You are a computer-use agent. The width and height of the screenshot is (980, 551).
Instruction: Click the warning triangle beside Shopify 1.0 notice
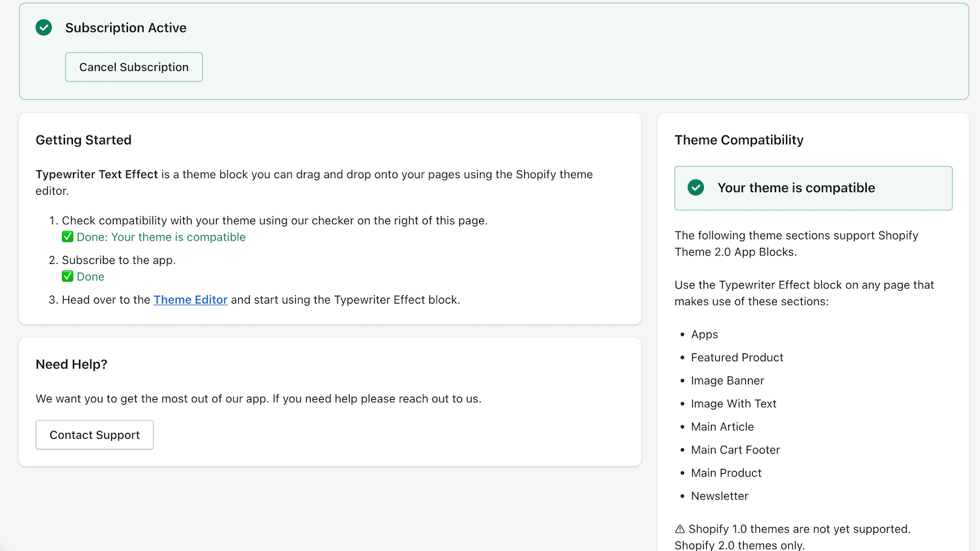680,529
